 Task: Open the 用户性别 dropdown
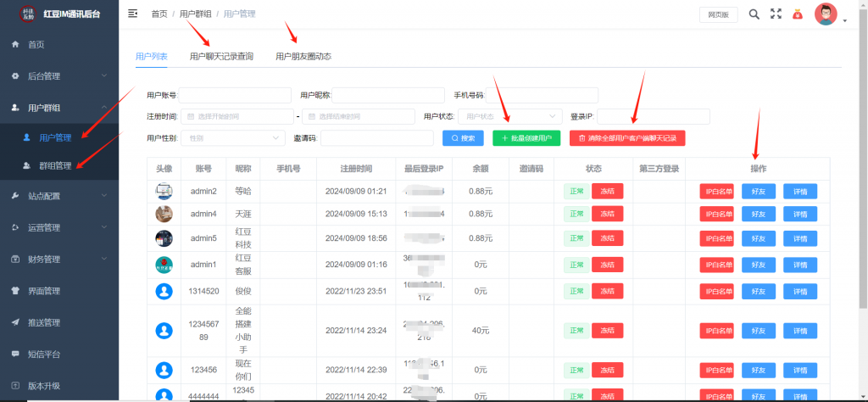point(235,137)
